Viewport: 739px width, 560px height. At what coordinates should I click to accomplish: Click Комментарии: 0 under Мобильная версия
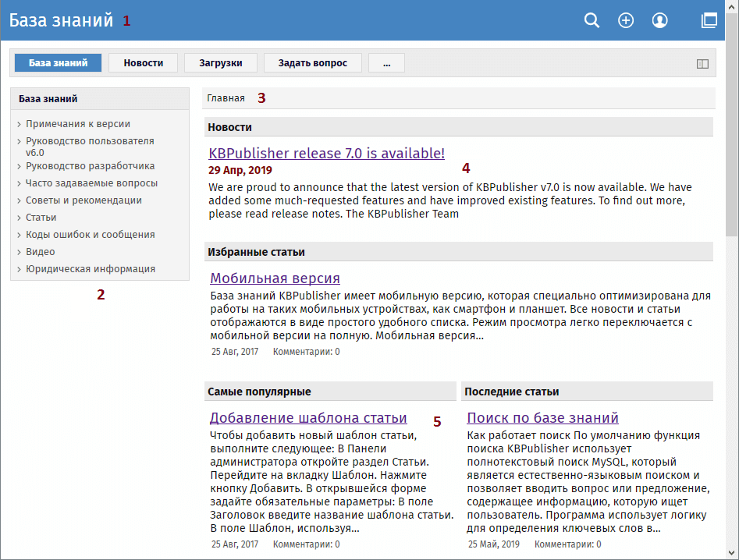click(x=307, y=351)
